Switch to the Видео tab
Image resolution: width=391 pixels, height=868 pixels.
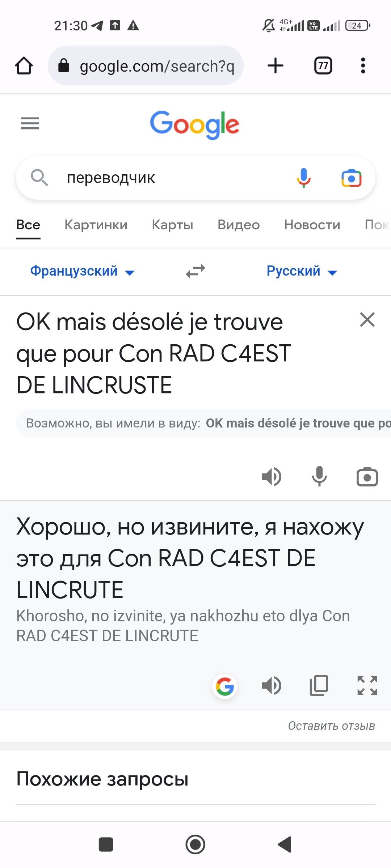[239, 225]
